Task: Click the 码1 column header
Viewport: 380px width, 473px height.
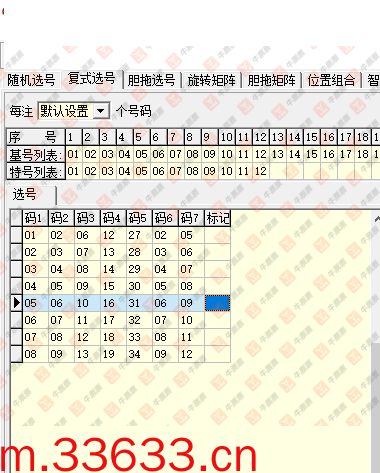Action: tap(35, 218)
